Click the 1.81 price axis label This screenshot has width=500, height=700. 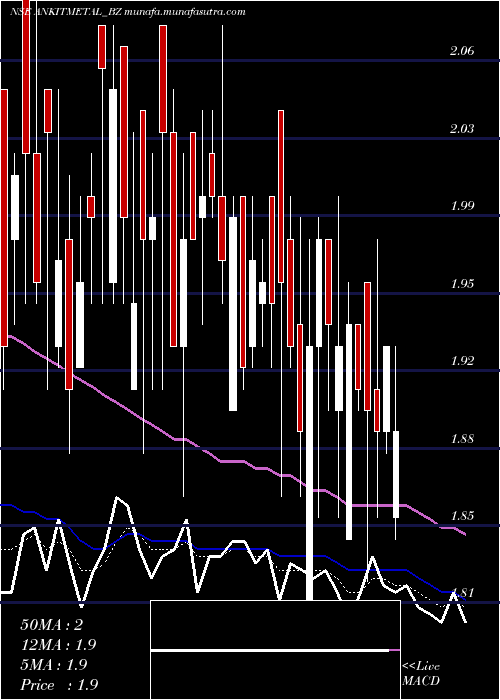[462, 593]
